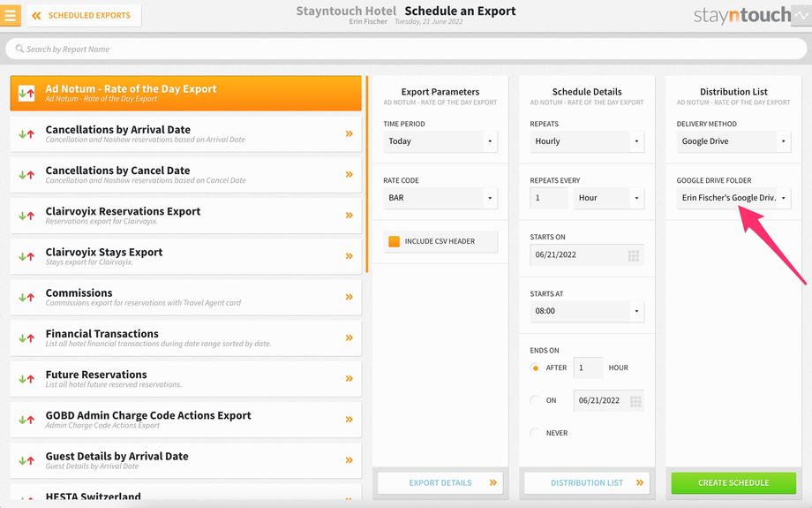This screenshot has height=508, width=812.
Task: Open the Delivery Method dropdown showing Google Drive
Action: click(733, 141)
